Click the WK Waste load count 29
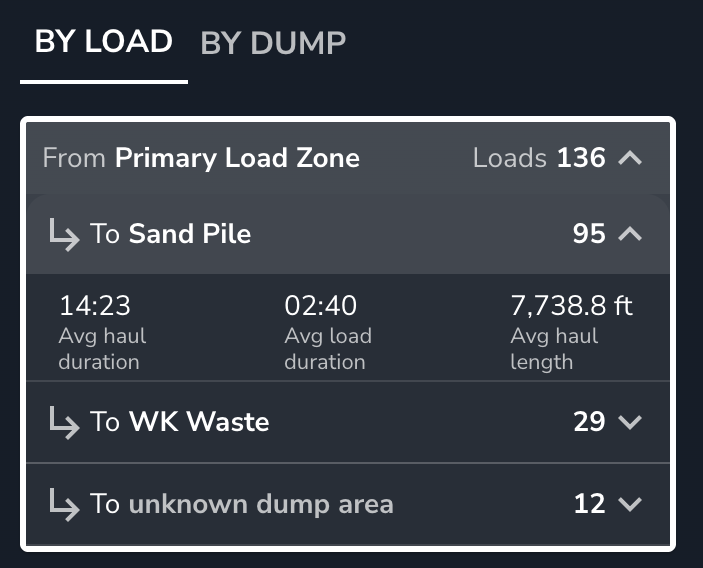Screen dimensions: 703x568 (x=589, y=422)
